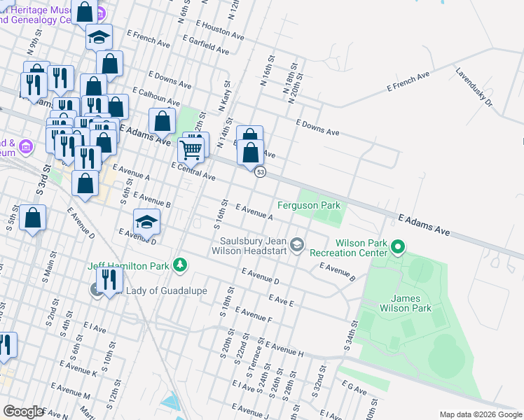Click the route 53 highway shield
Viewport: 524px width, 420px height.
click(x=260, y=172)
